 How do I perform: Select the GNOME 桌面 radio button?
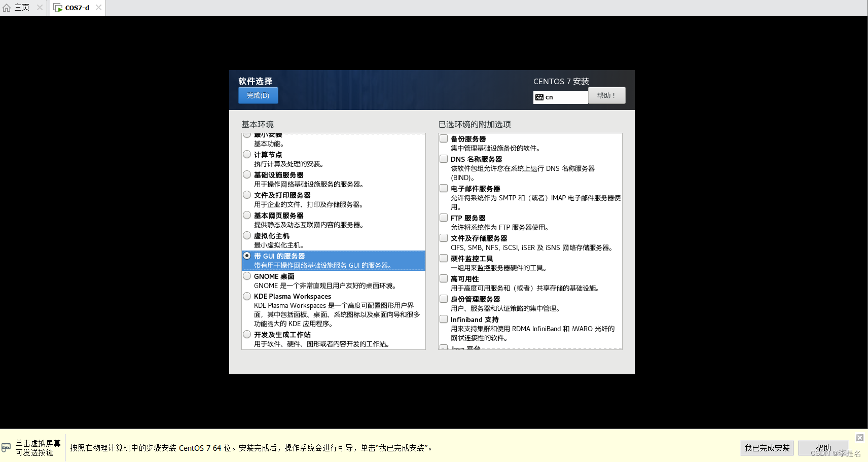point(247,276)
